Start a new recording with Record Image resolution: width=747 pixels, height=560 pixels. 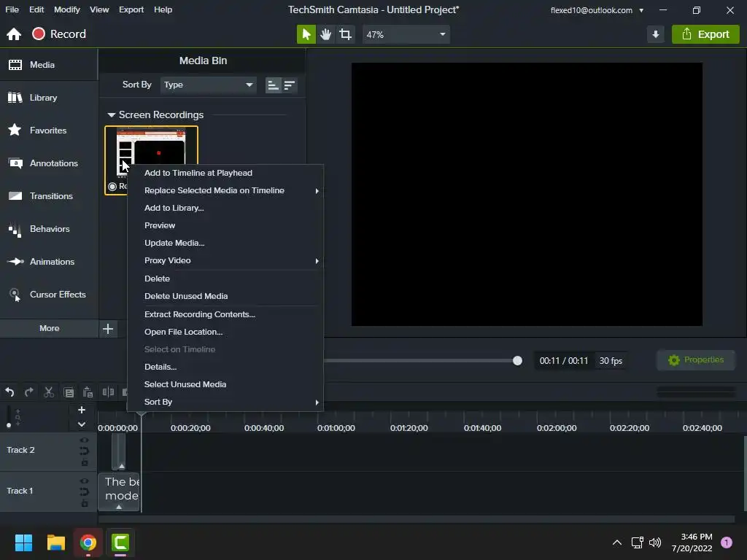[x=59, y=34]
